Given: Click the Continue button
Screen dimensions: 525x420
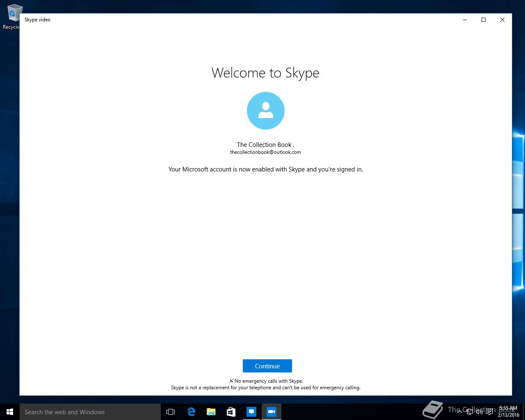Looking at the screenshot, I should pos(267,366).
